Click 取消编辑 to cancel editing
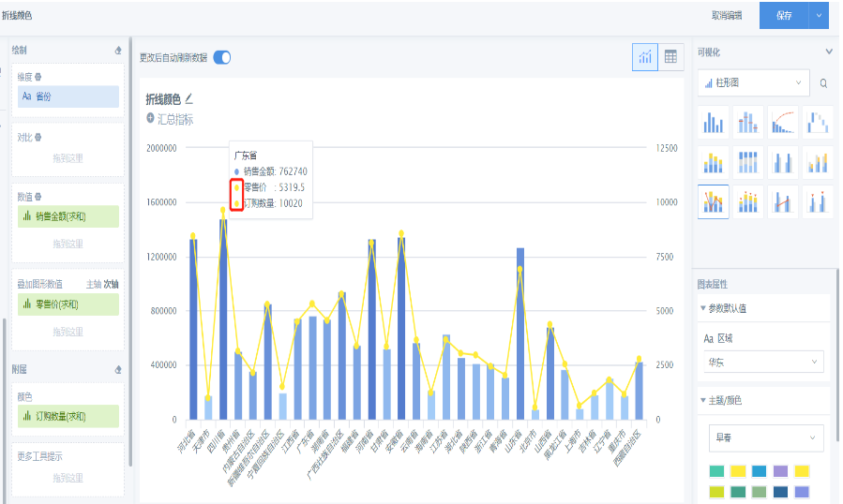The width and height of the screenshot is (843, 504). coord(727,16)
